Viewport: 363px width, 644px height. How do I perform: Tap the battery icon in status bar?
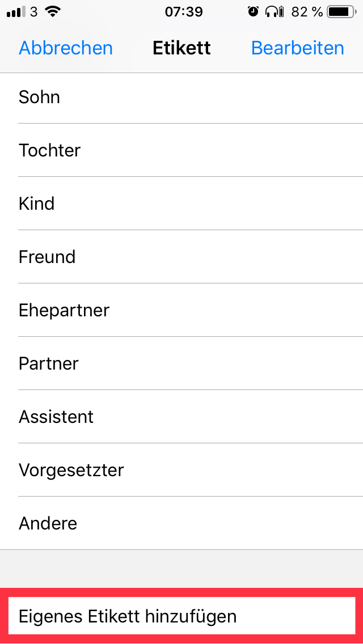pyautogui.click(x=340, y=11)
